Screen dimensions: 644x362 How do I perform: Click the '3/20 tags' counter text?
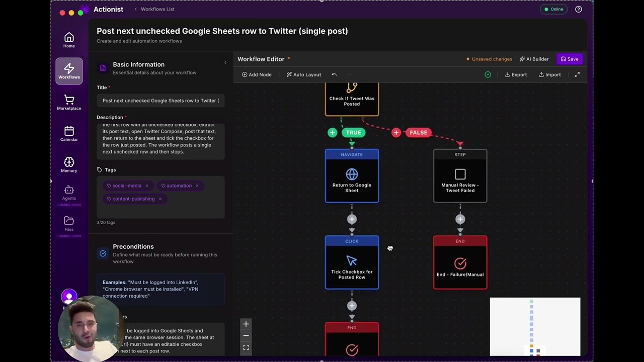pyautogui.click(x=106, y=222)
